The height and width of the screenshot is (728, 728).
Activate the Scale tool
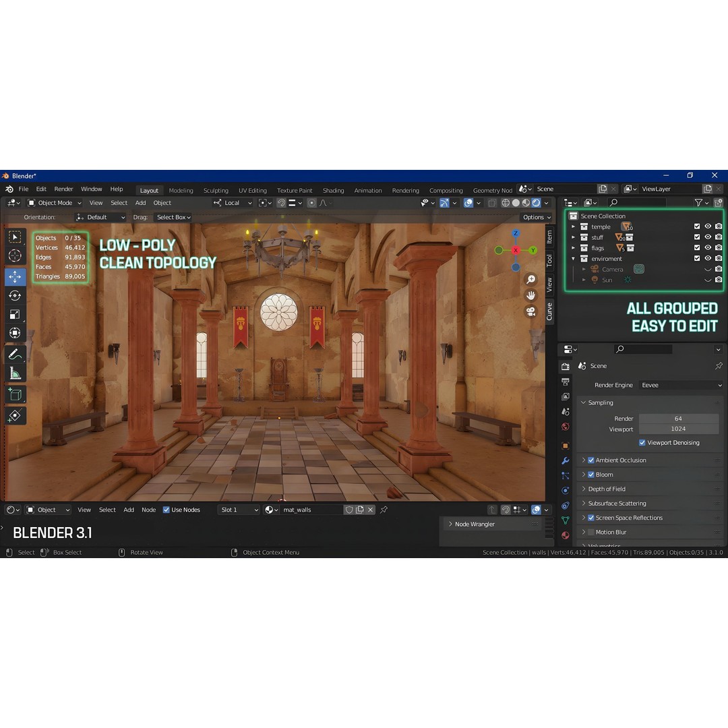click(x=15, y=314)
